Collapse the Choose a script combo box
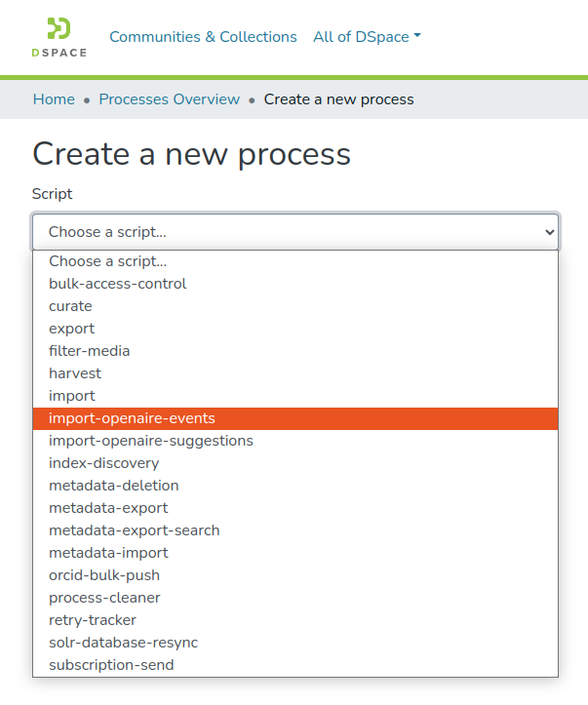 pos(294,232)
